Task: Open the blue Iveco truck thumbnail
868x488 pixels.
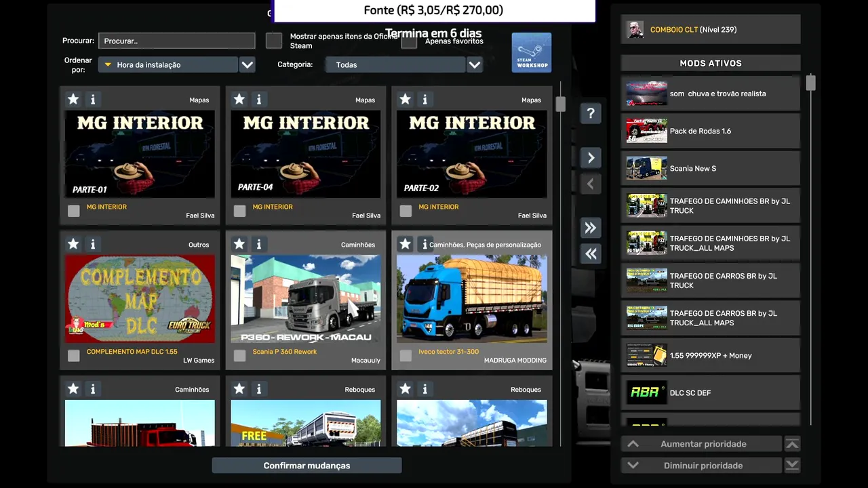Action: 472,299
